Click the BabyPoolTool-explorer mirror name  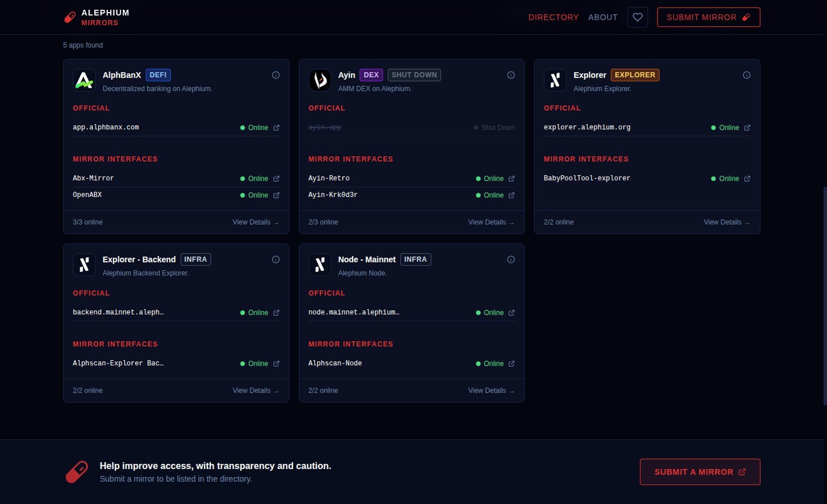click(587, 179)
